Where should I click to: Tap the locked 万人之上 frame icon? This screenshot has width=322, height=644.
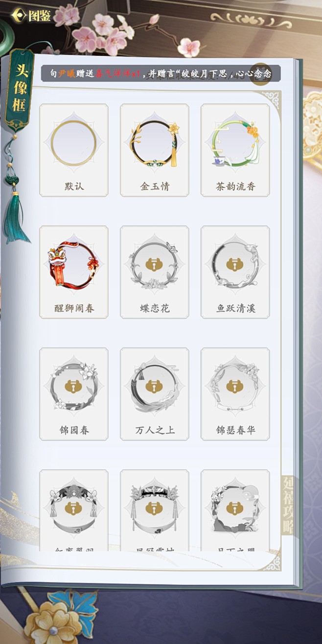point(155,387)
